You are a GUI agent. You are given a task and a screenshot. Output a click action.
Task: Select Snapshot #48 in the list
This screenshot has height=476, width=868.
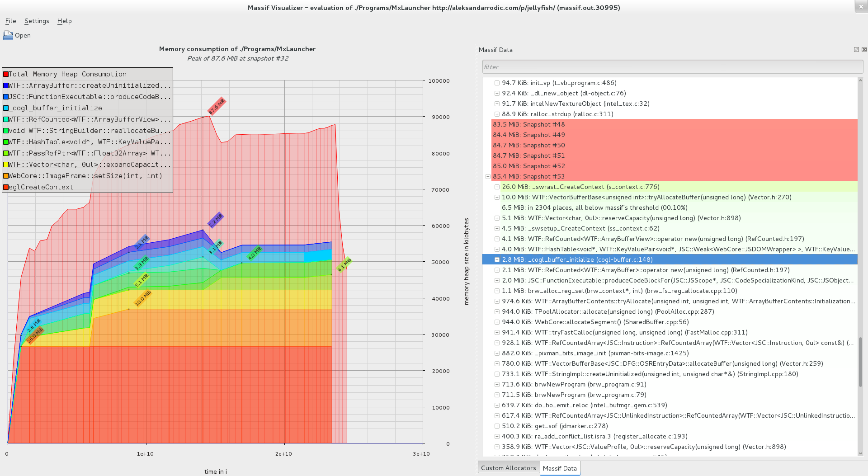[528, 124]
